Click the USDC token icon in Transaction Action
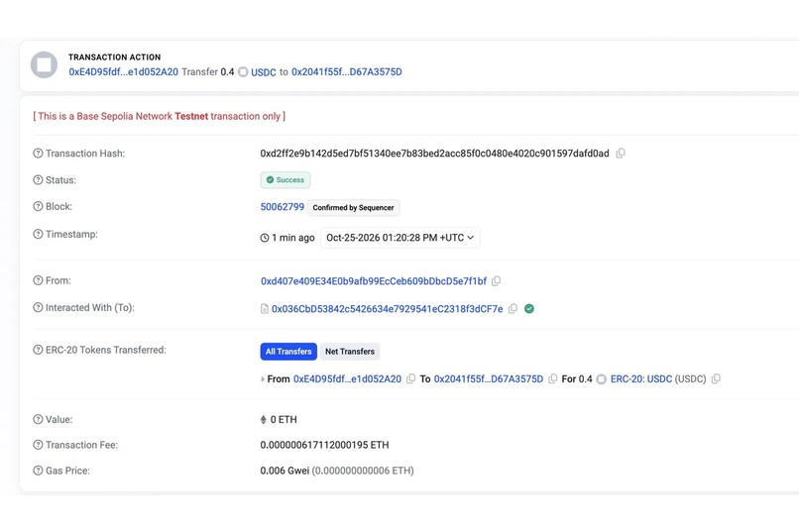Screen dimensions: 799x532 tap(243, 71)
